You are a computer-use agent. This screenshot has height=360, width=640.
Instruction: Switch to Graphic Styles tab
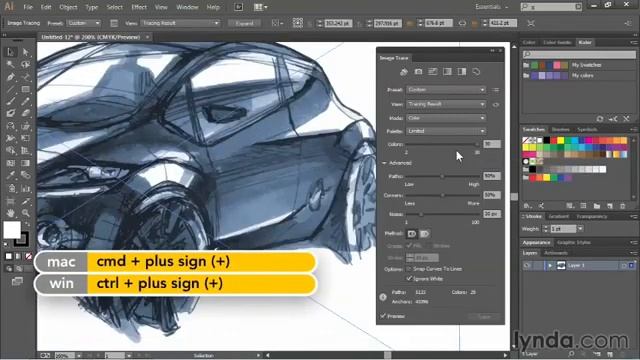[574, 242]
